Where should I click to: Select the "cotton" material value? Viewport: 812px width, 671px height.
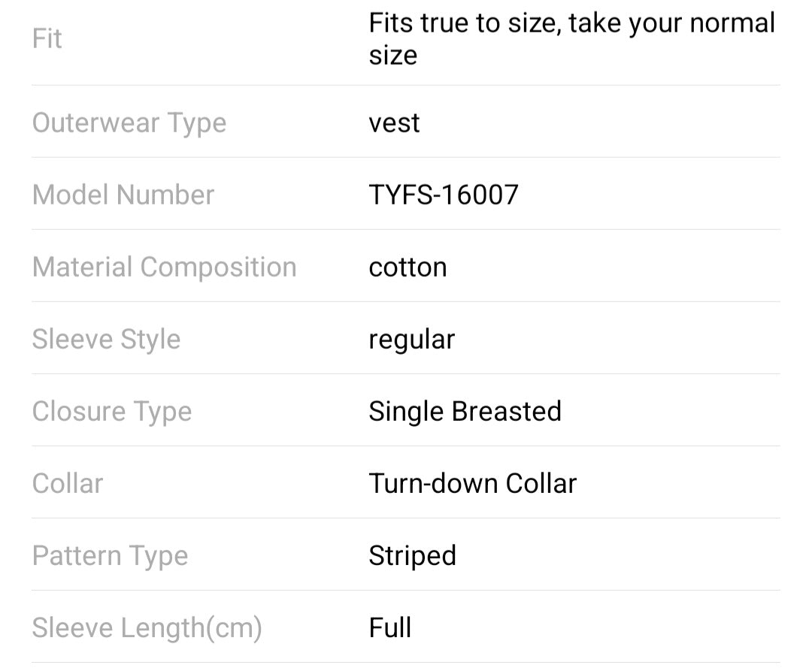[408, 267]
